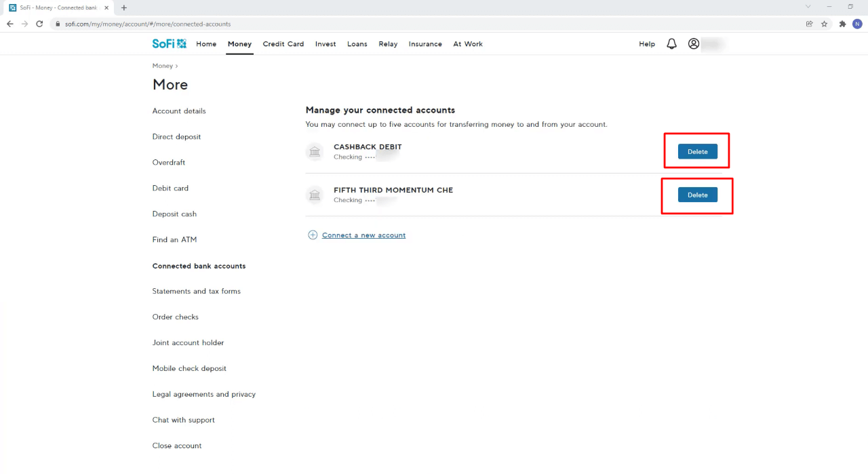The width and height of the screenshot is (868, 474).
Task: Close the SoFi browser tab
Action: (x=106, y=7)
